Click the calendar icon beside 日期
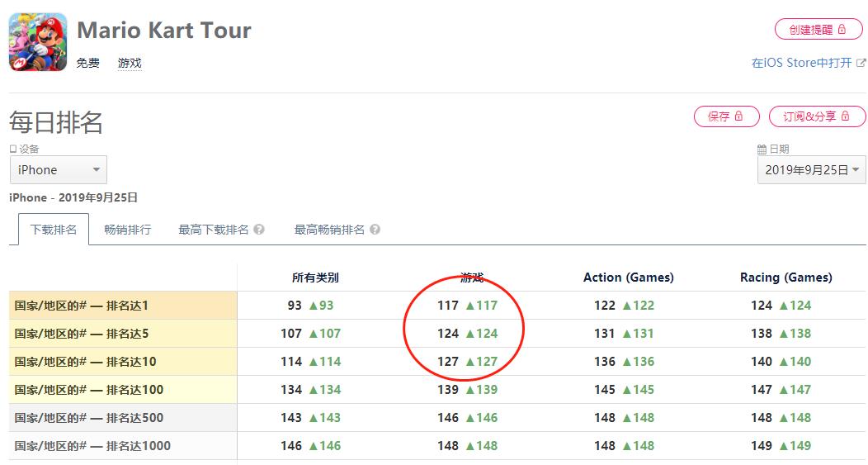 [762, 149]
